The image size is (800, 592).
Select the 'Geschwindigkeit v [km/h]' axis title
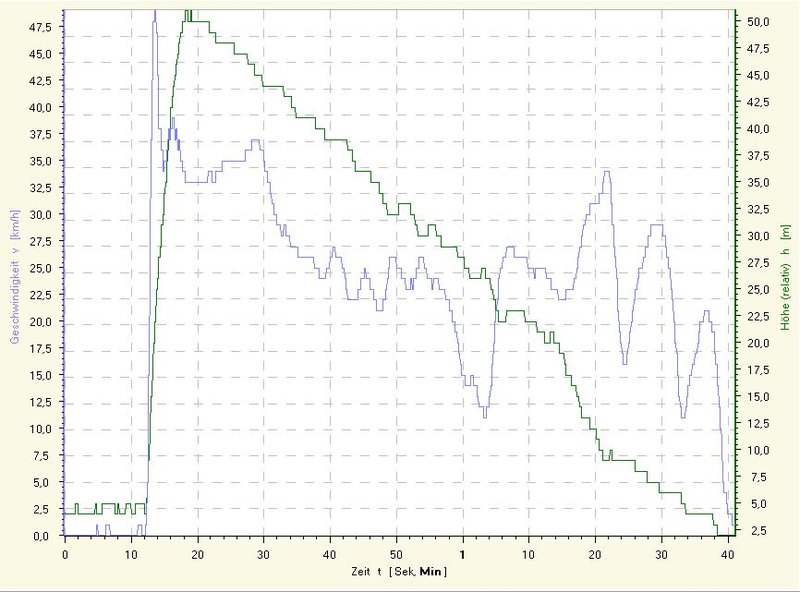[12, 271]
